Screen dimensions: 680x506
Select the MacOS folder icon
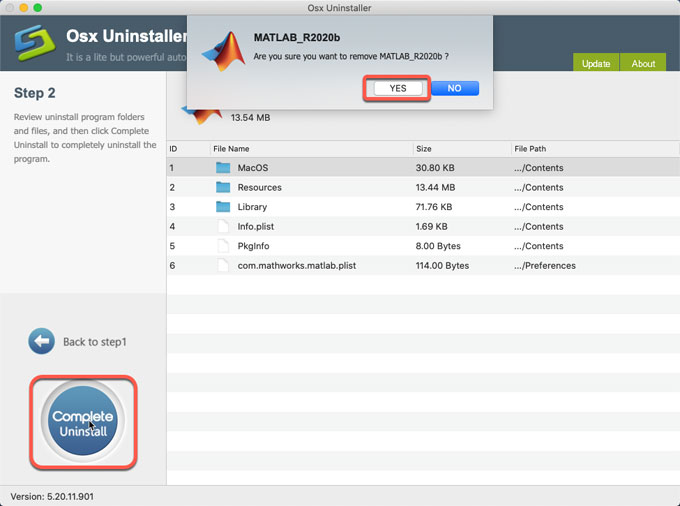pyautogui.click(x=223, y=167)
